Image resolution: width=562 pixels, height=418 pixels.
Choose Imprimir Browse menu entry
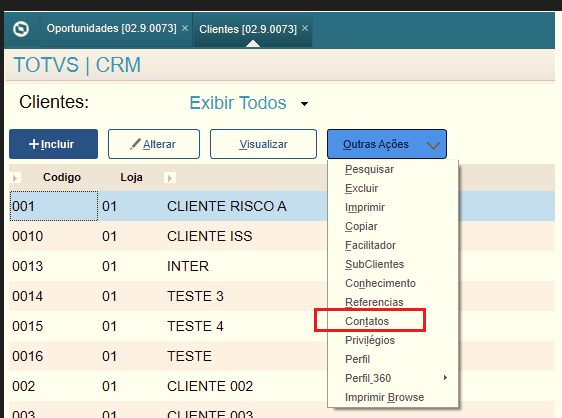point(384,397)
